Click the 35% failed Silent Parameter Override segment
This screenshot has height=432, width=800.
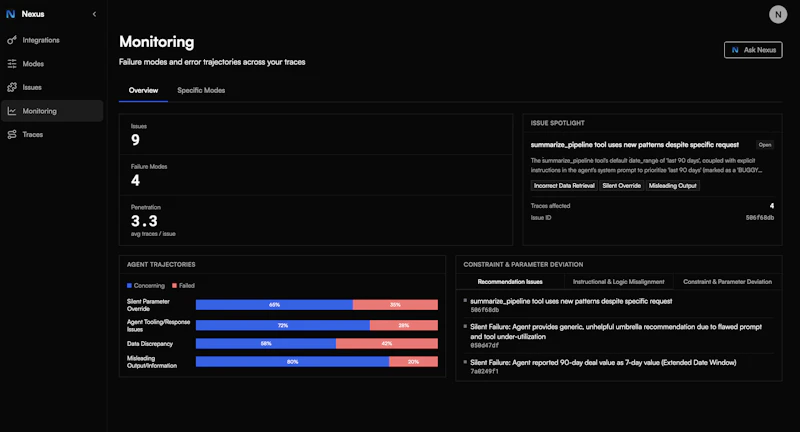point(395,304)
